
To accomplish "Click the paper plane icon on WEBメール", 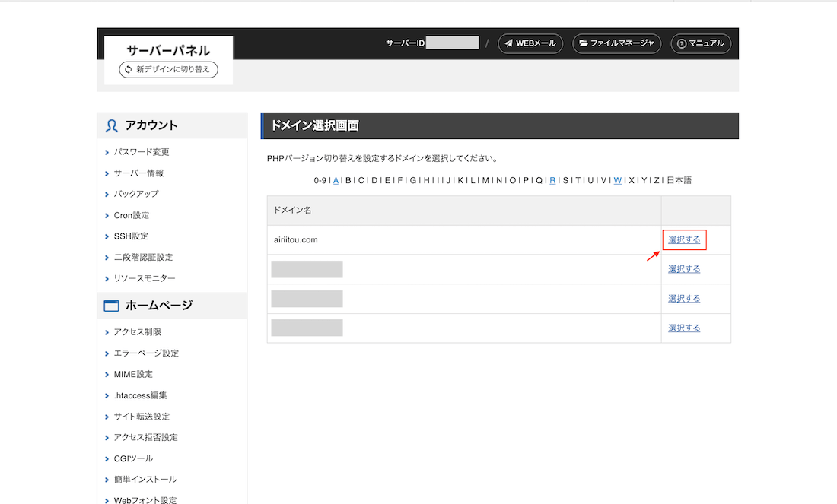I will click(509, 43).
